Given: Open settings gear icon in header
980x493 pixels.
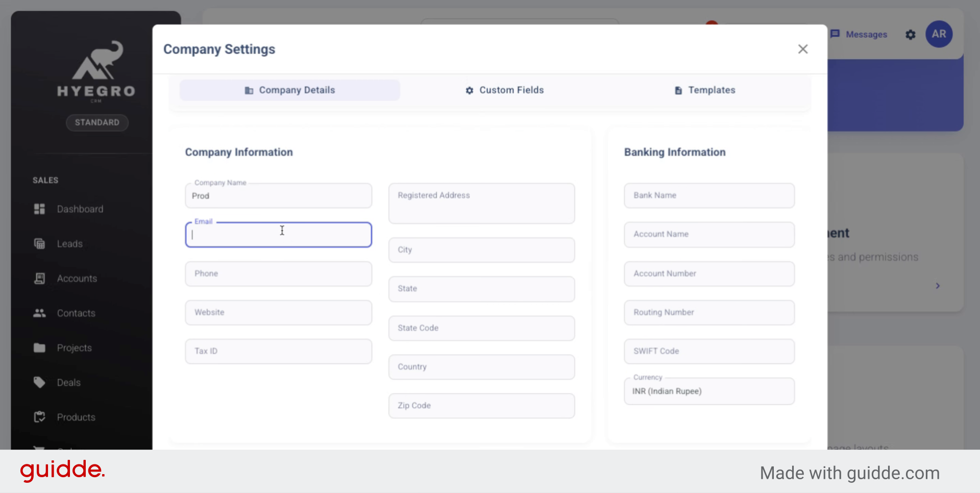Looking at the screenshot, I should coord(910,35).
